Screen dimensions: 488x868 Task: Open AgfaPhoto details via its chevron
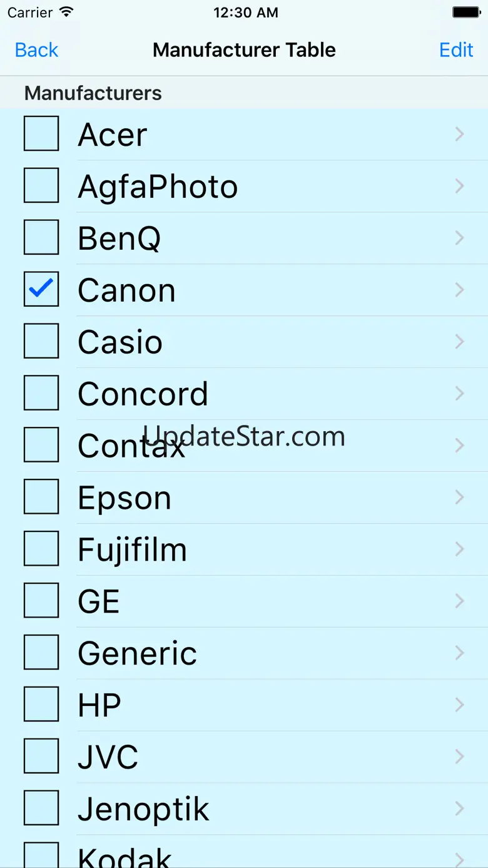click(460, 186)
